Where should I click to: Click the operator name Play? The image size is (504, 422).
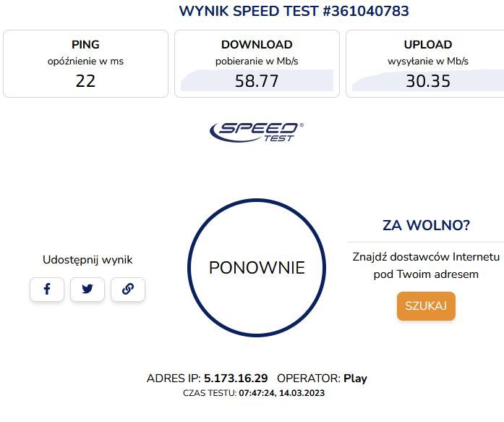[355, 379]
